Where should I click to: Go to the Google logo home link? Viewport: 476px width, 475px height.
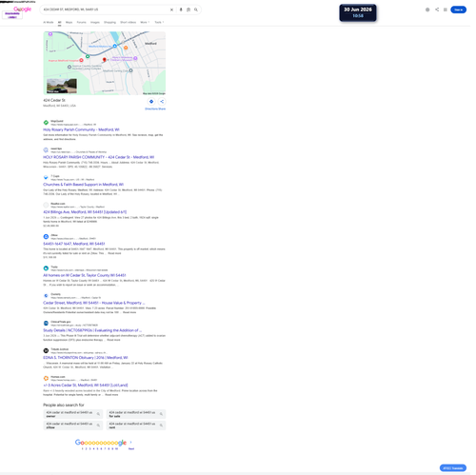(23, 9)
